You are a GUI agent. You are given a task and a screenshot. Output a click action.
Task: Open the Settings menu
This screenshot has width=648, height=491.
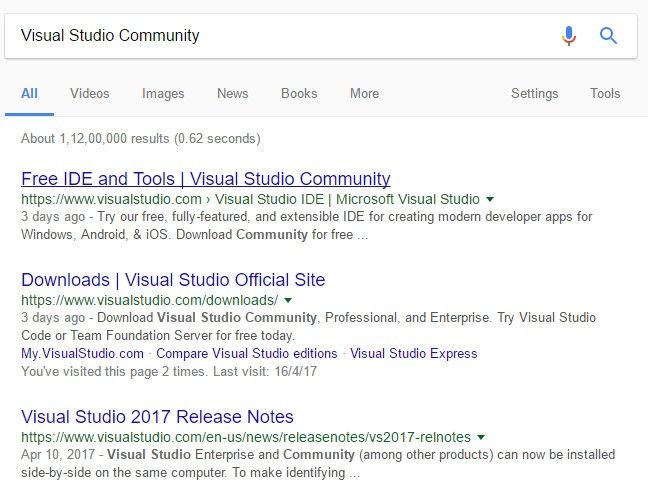point(535,94)
